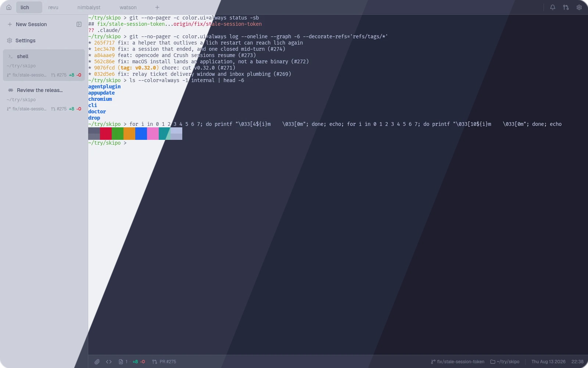This screenshot has height=368, width=588.
Task: Click the Settings gear icon in sidebar
Action: [x=10, y=40]
